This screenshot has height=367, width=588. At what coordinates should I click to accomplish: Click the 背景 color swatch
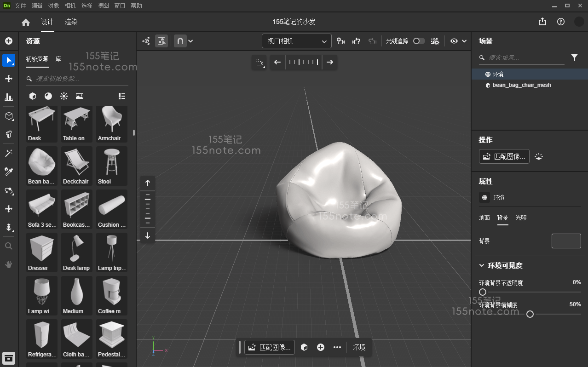click(566, 241)
